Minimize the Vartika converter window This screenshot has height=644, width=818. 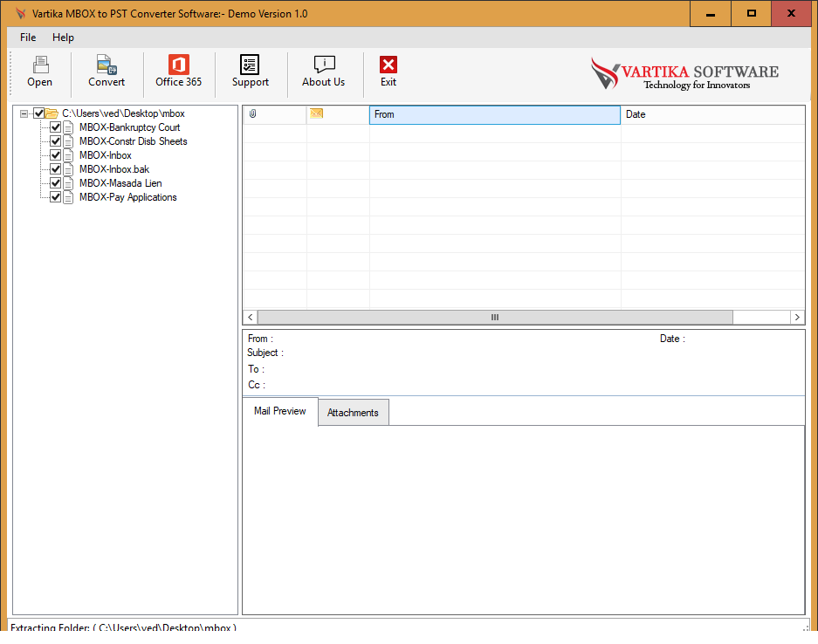(710, 14)
